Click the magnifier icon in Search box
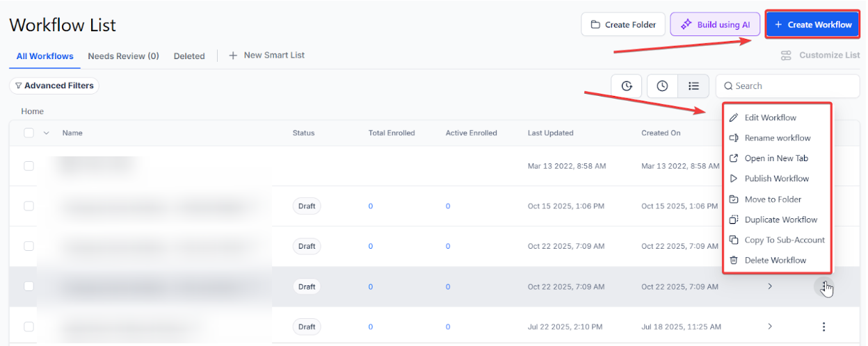 (x=728, y=86)
